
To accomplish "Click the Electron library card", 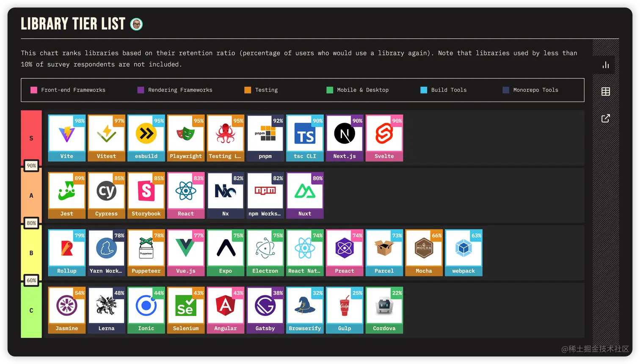I will (265, 253).
